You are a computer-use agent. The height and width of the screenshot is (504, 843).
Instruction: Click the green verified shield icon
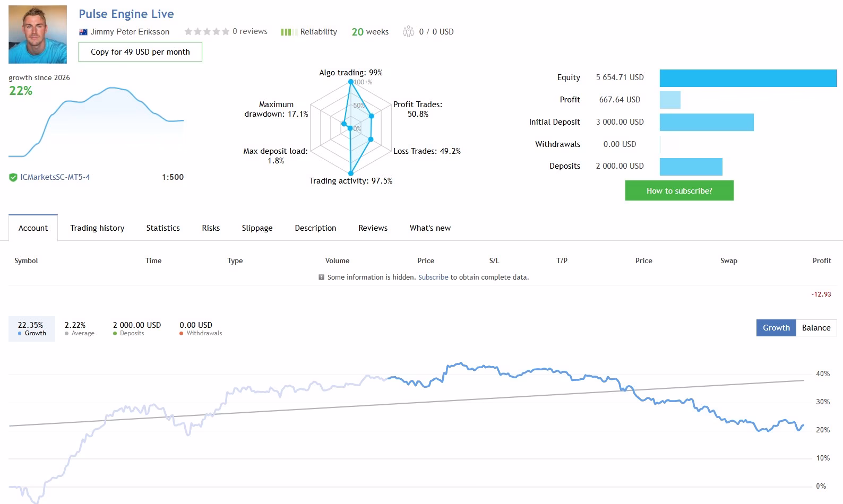coord(13,177)
